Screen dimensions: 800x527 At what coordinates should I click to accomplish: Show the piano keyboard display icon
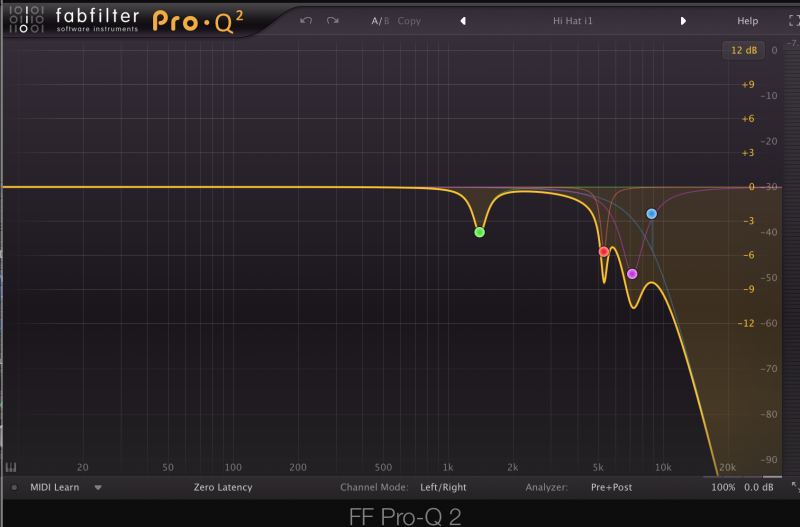coord(11,467)
